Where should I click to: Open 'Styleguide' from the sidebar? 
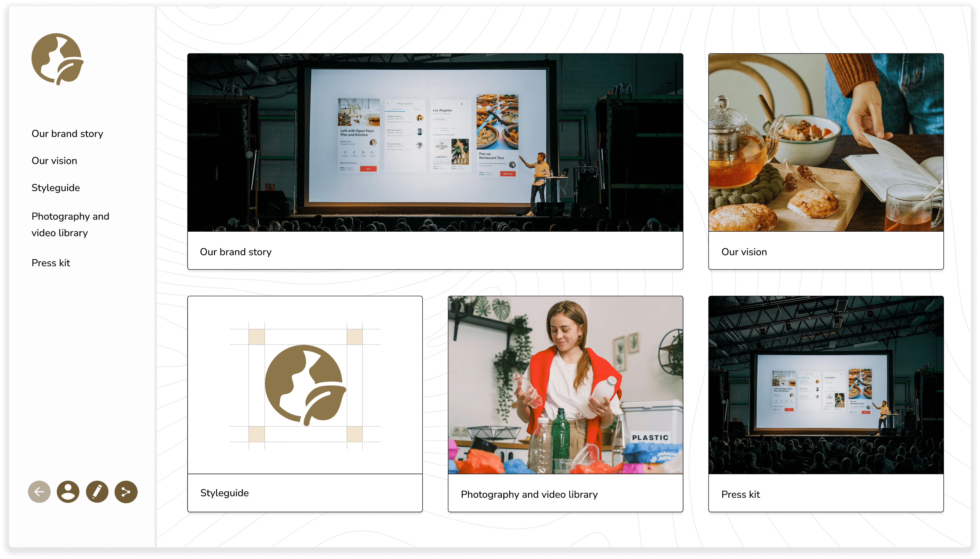(56, 188)
